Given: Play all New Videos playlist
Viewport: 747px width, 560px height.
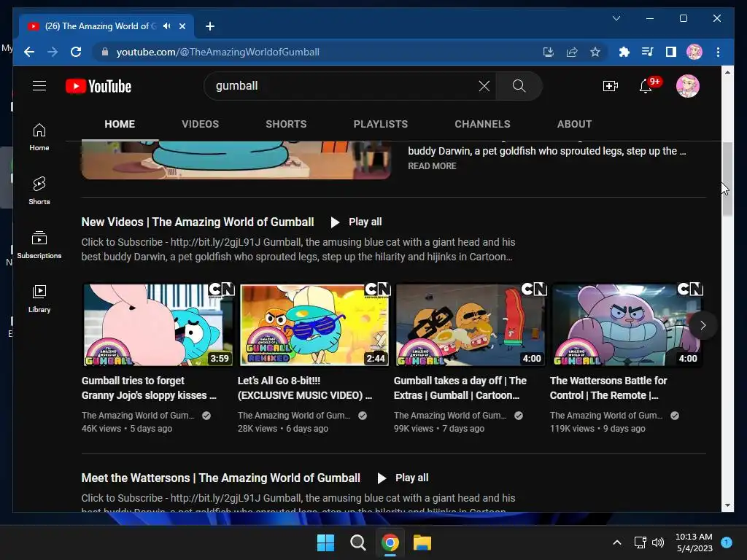Looking at the screenshot, I should pyautogui.click(x=356, y=222).
